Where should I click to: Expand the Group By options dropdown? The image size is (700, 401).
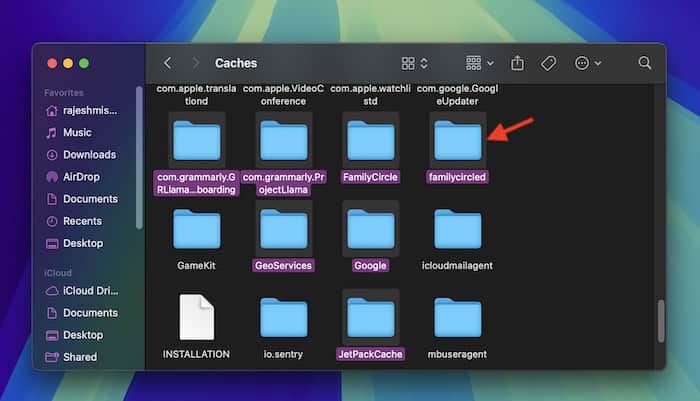pyautogui.click(x=480, y=63)
